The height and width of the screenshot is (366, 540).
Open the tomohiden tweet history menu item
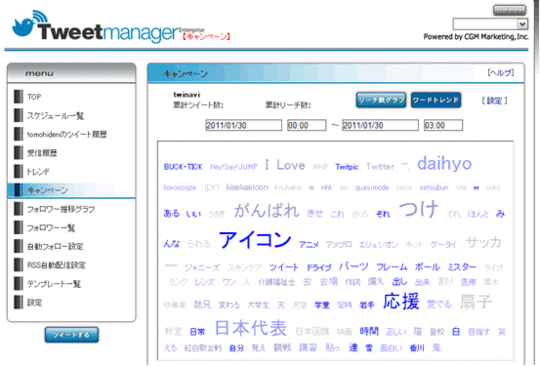67,134
